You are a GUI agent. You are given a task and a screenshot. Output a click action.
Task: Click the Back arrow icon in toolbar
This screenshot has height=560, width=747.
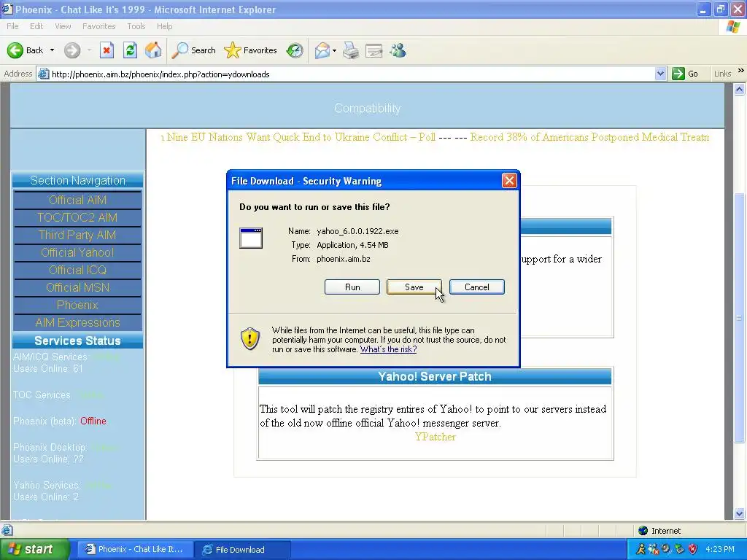15,50
